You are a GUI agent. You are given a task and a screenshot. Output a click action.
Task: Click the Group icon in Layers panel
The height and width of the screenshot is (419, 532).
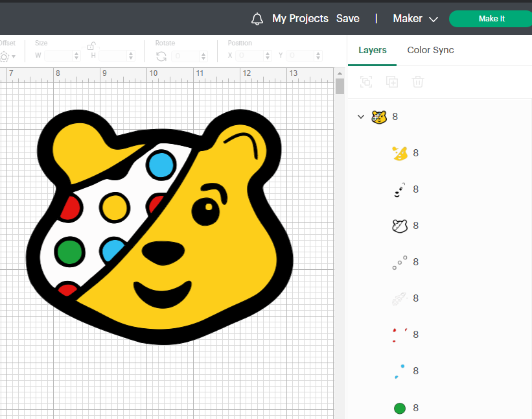[x=365, y=82]
